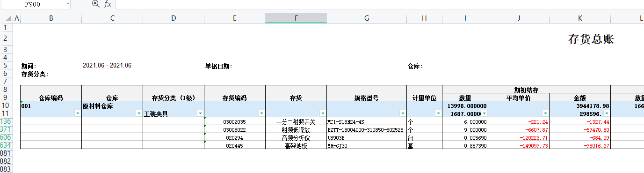
Task: Click the 存货分类（1级） header cell
Action: [x=174, y=98]
